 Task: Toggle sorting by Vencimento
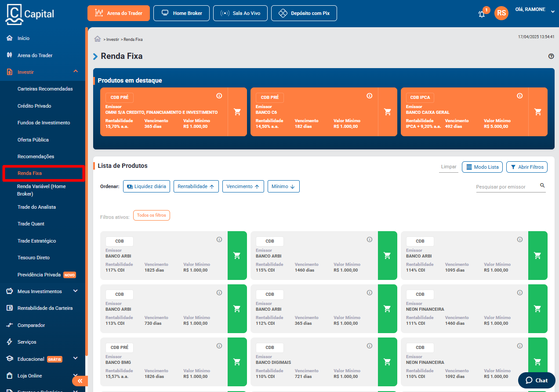coord(243,186)
